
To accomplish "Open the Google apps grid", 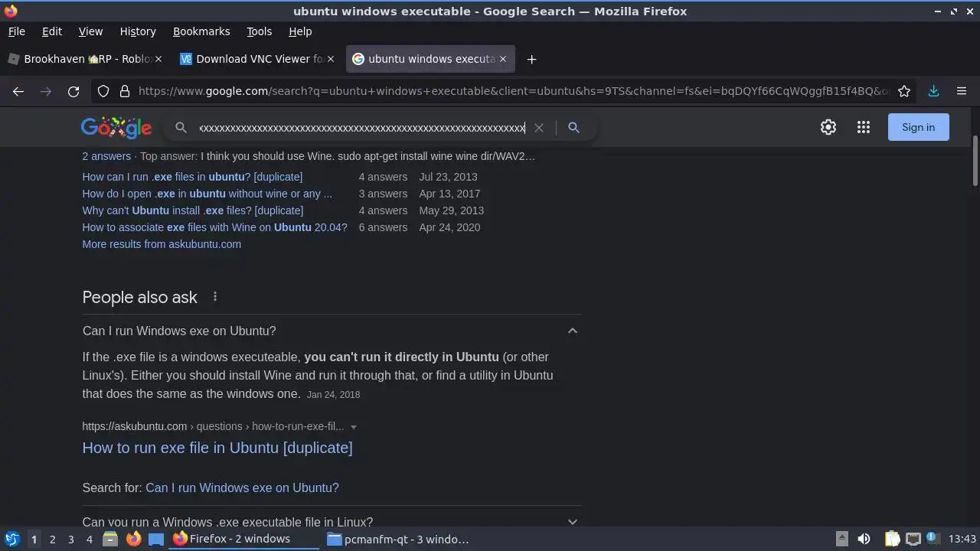I will coord(864,128).
